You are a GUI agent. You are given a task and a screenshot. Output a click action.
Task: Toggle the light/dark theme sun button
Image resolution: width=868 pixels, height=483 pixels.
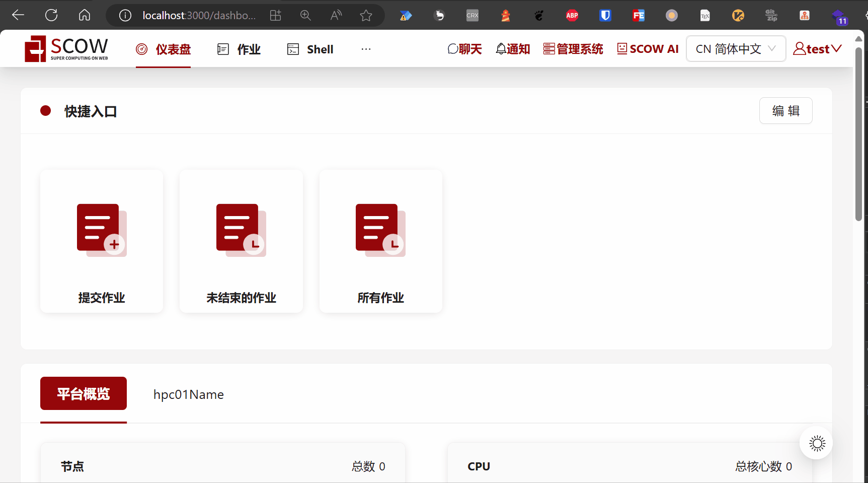(816, 443)
